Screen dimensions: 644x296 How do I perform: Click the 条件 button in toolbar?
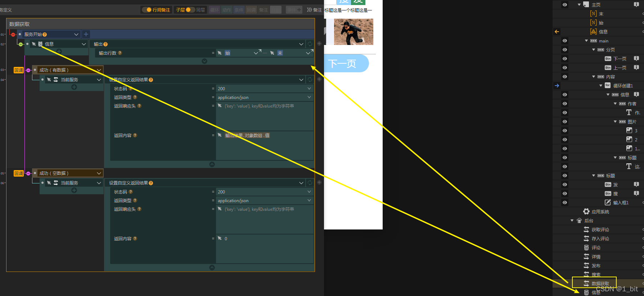tap(239, 10)
